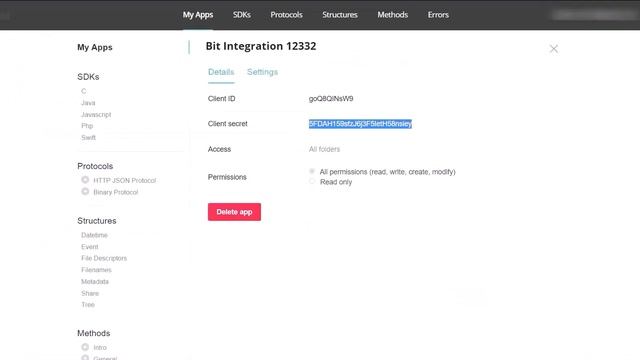This screenshot has width=640, height=360.
Task: Switch to the Settings tab
Action: point(262,72)
